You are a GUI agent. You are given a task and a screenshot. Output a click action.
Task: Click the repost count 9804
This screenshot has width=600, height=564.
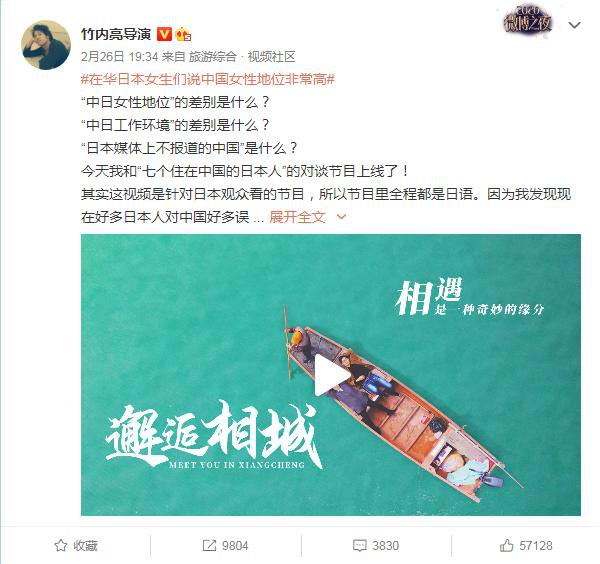click(235, 546)
